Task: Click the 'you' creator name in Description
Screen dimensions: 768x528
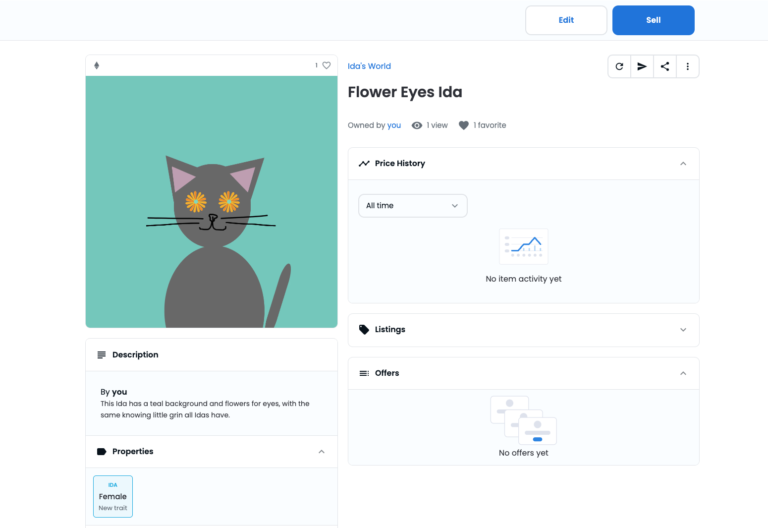Action: pyautogui.click(x=120, y=392)
